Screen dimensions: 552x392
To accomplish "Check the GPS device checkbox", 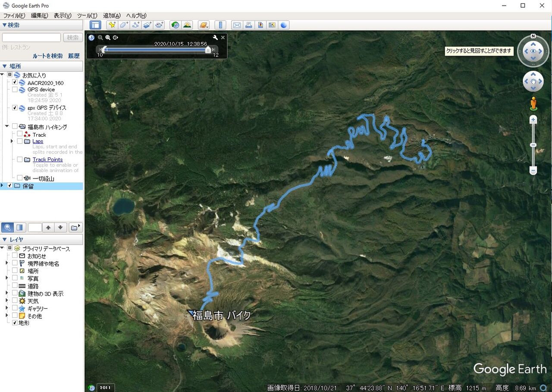I will click(15, 89).
